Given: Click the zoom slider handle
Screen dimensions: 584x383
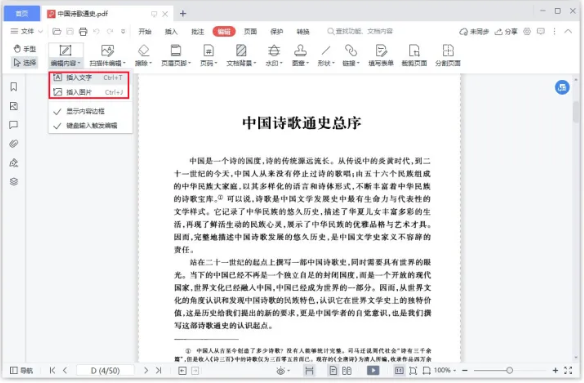Looking at the screenshot, I should (509, 370).
